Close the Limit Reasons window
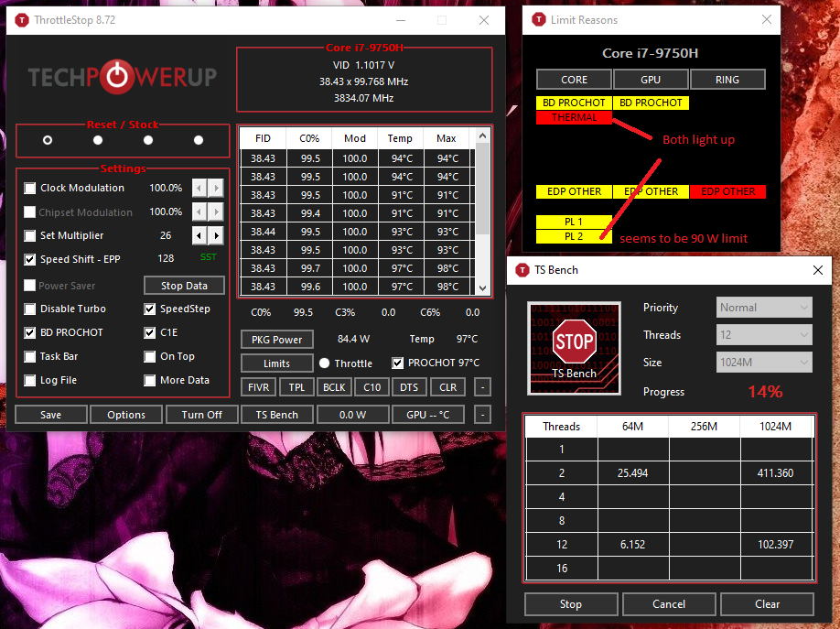 click(x=767, y=20)
